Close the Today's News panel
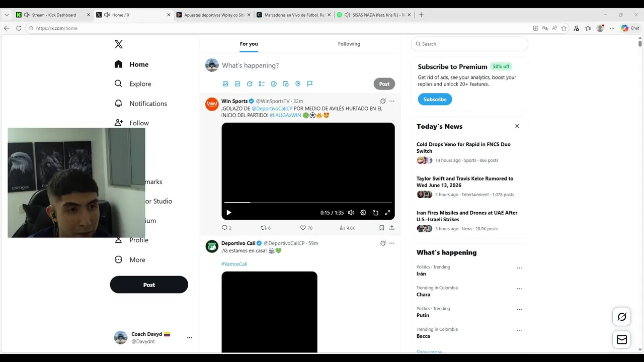644x362 pixels. 517,126
